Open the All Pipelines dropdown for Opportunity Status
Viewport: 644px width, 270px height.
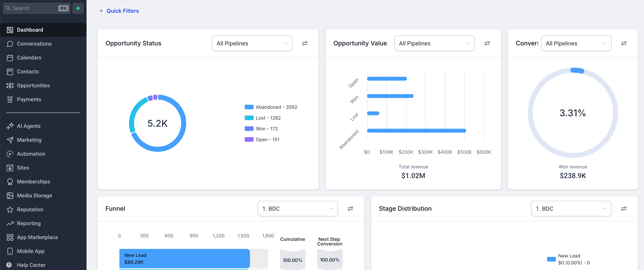click(x=252, y=43)
